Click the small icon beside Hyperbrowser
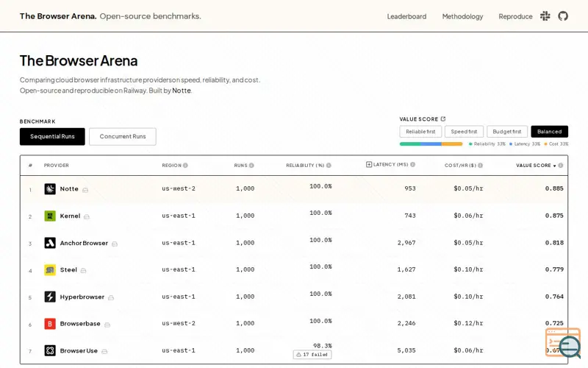 (111, 297)
